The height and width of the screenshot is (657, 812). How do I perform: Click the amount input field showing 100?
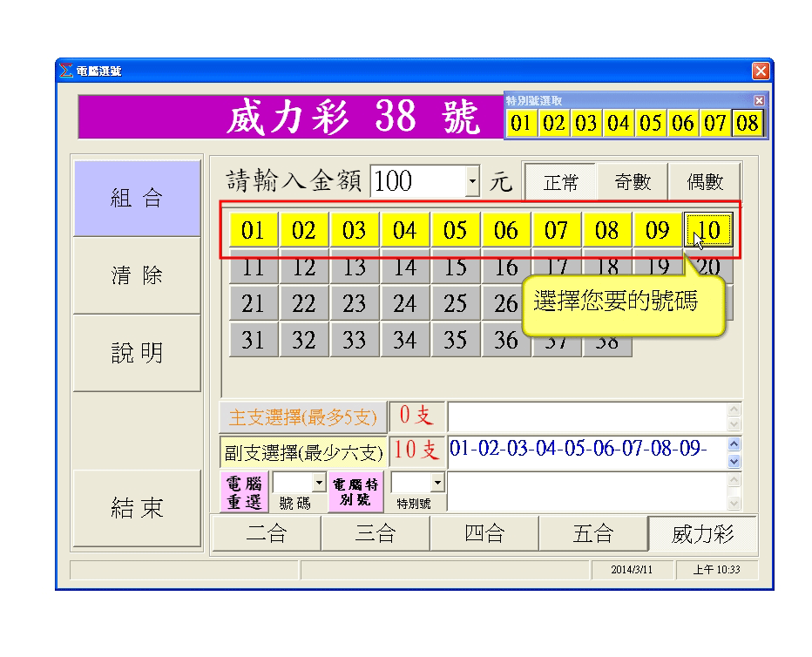coord(418,181)
